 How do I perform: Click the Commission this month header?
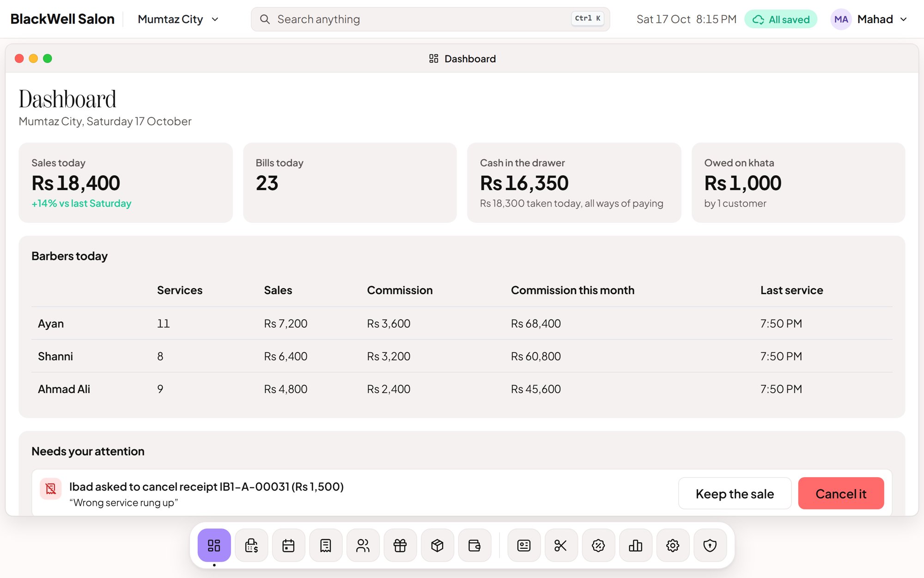click(x=572, y=290)
